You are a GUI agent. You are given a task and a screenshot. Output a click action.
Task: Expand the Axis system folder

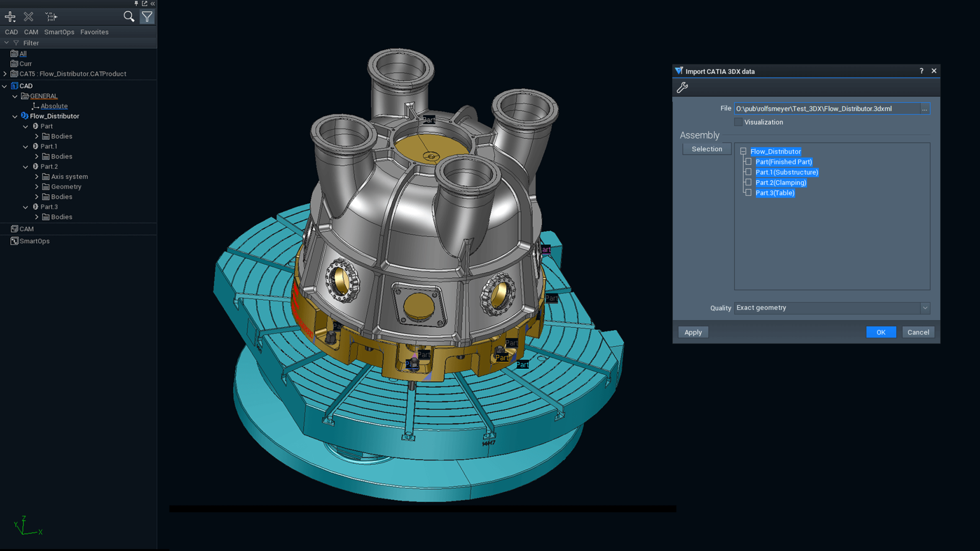[37, 177]
